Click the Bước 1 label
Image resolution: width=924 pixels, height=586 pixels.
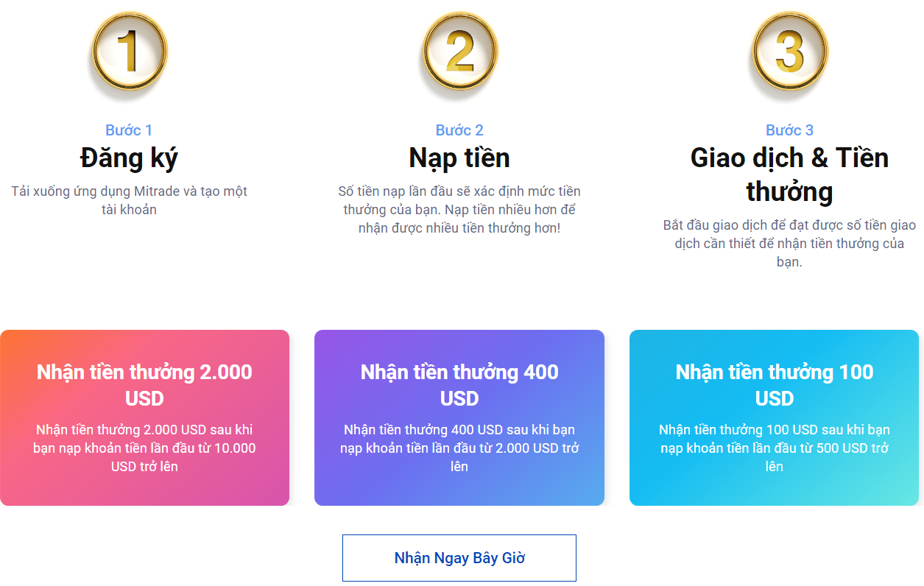click(128, 129)
